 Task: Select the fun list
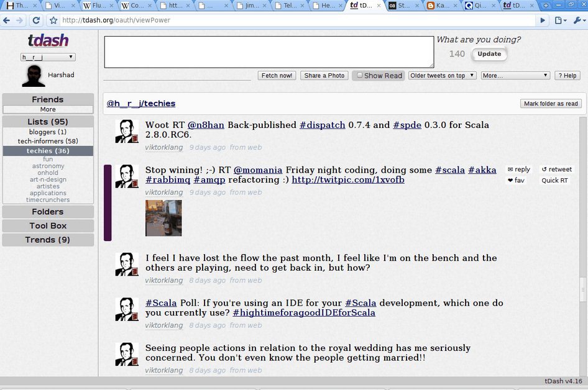(48, 159)
